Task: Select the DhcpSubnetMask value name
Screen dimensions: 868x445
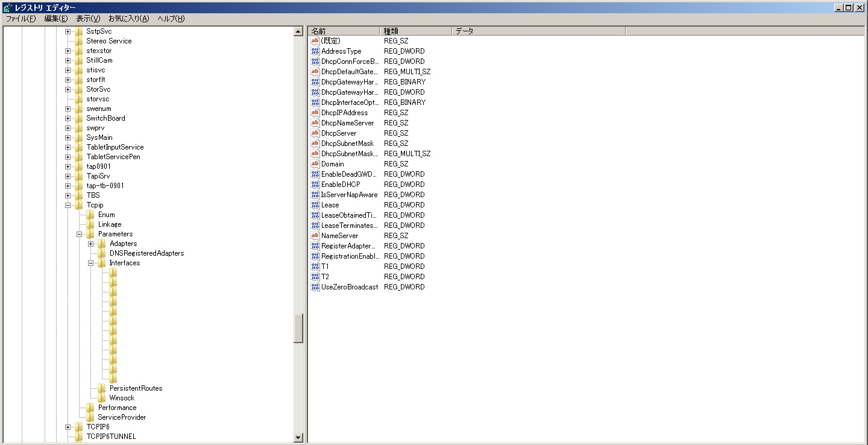Action: coord(347,144)
